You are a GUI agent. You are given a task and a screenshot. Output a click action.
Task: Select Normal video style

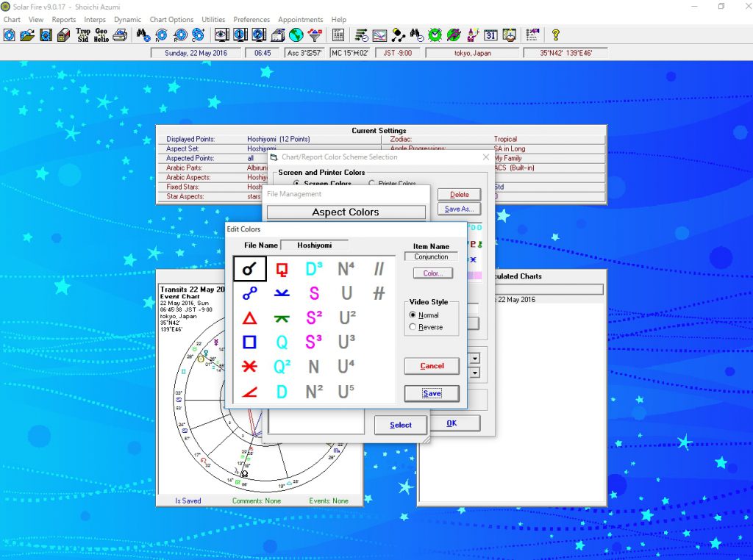click(413, 315)
